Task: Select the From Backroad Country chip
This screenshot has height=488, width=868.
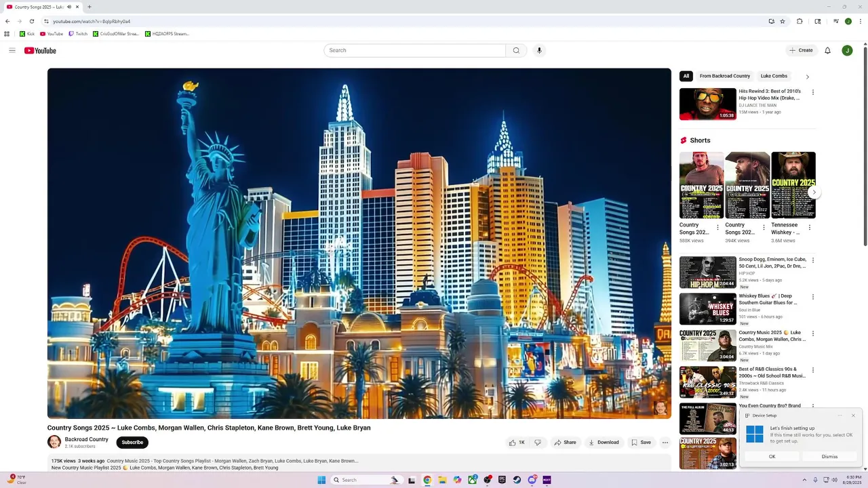Action: point(725,76)
